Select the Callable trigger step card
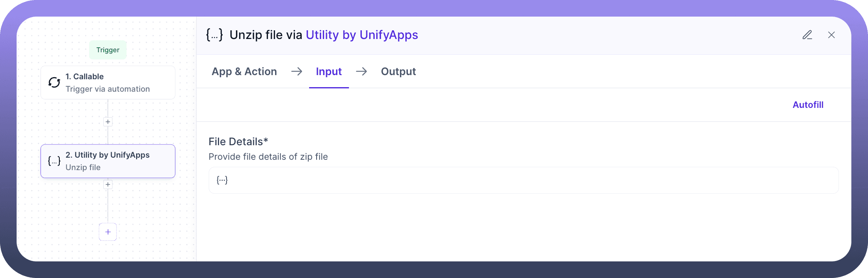Screen dimensions: 868x278 tap(108, 83)
